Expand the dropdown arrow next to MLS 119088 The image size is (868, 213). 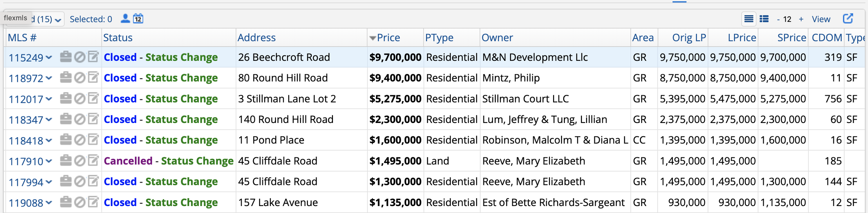[49, 202]
